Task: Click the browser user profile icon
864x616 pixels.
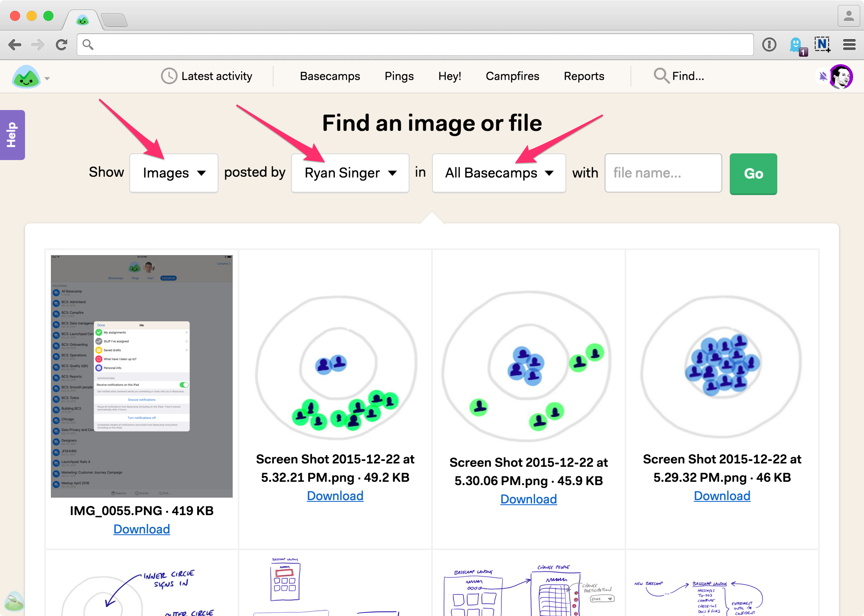Action: click(849, 16)
